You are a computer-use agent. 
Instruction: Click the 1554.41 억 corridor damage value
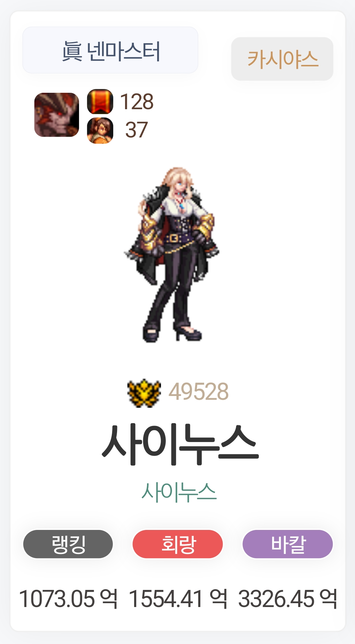178,599
